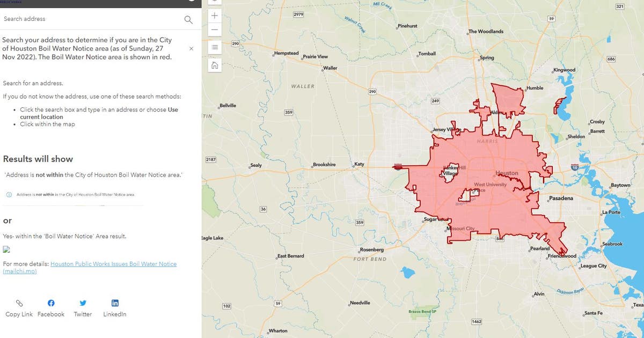Click the Humble city label
644x338 pixels.
coord(535,88)
